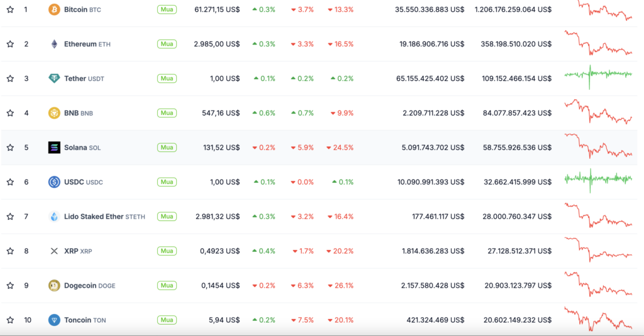Buy Tether using its Mua button

[167, 79]
